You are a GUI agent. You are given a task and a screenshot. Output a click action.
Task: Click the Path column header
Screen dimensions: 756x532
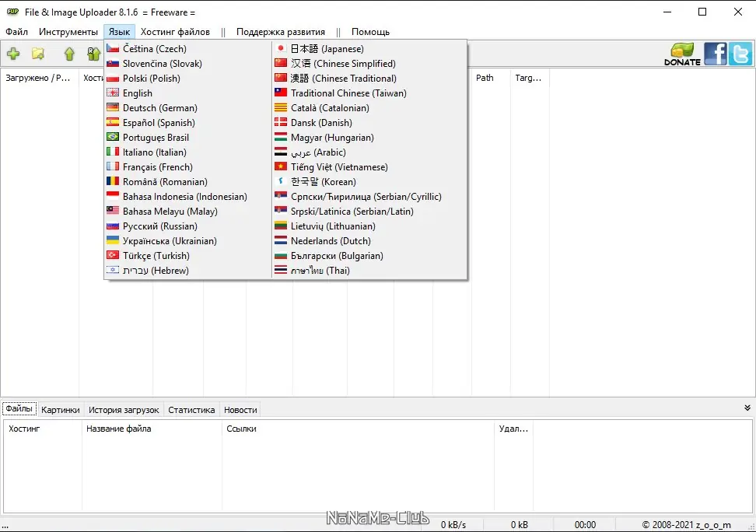pyautogui.click(x=491, y=78)
